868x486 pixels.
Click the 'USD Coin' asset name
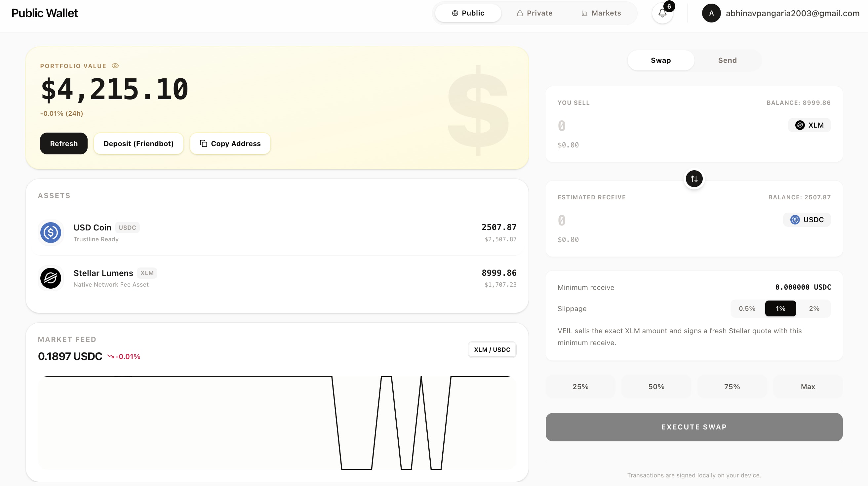92,227
